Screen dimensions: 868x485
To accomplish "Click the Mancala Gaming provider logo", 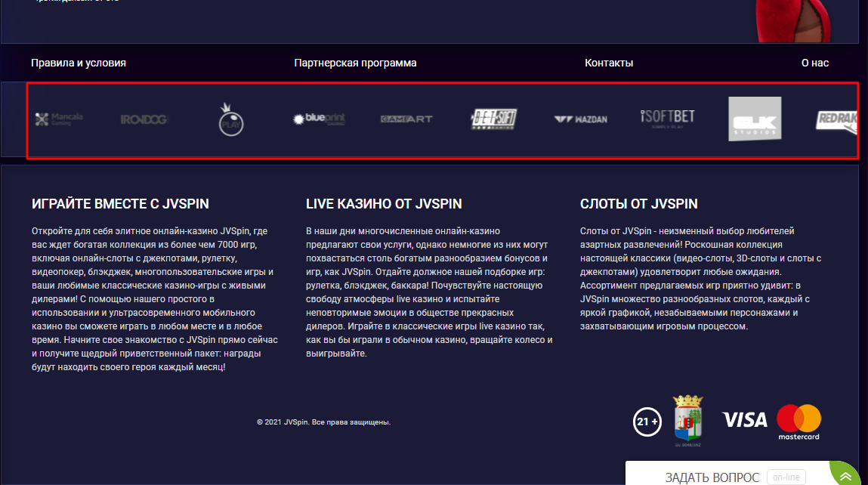I will (x=59, y=119).
